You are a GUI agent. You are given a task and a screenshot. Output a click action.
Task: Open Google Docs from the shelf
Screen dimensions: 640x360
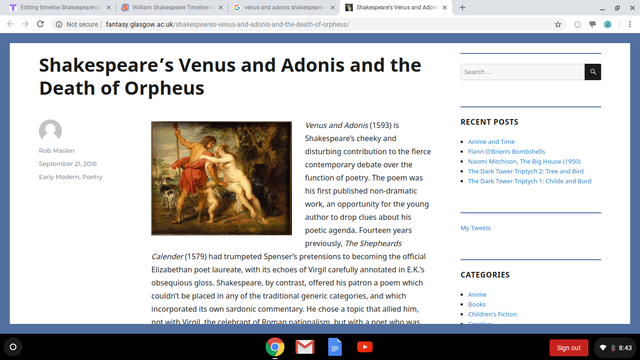[335, 347]
